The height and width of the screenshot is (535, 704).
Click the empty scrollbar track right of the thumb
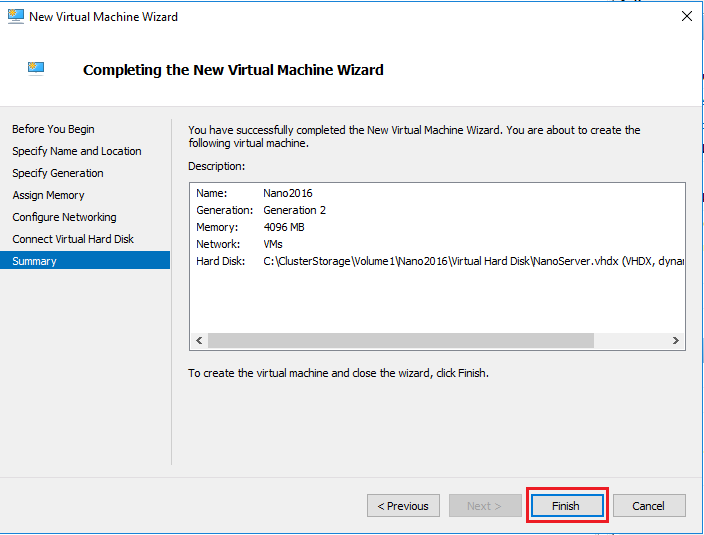coord(630,341)
